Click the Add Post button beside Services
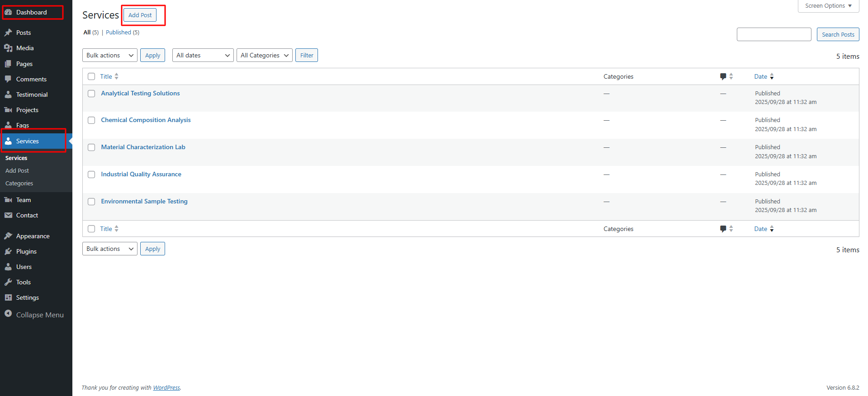868x396 pixels. (x=140, y=15)
